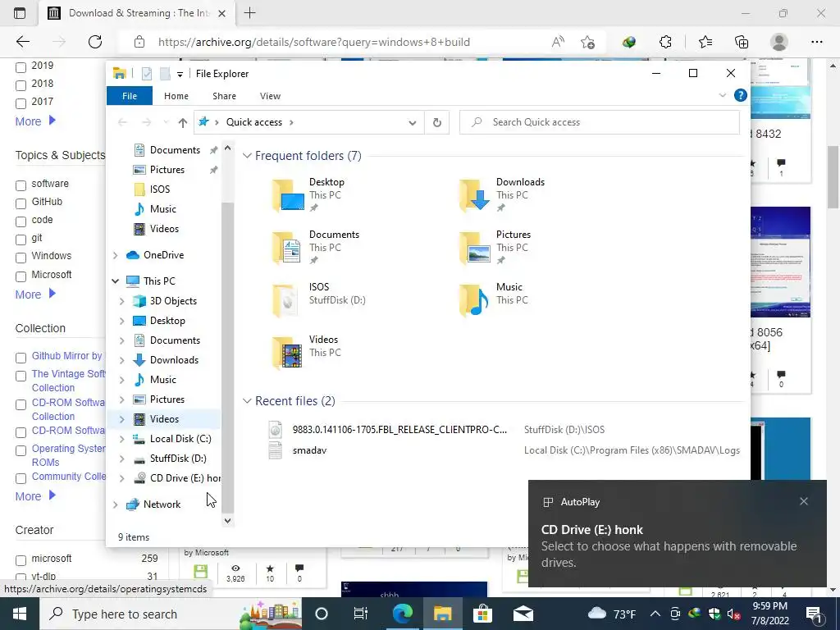Dismiss the AutoPlay notification
The width and height of the screenshot is (840, 630).
click(804, 501)
